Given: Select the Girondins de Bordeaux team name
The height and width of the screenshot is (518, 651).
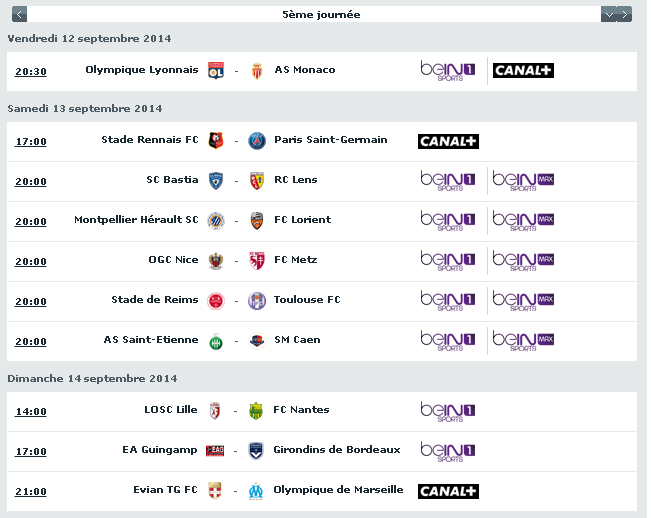Looking at the screenshot, I should [337, 450].
